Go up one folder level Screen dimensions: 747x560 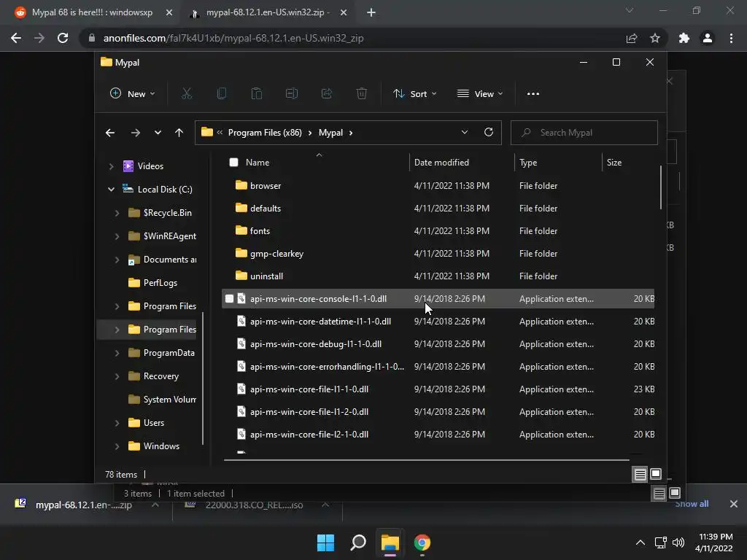(179, 133)
